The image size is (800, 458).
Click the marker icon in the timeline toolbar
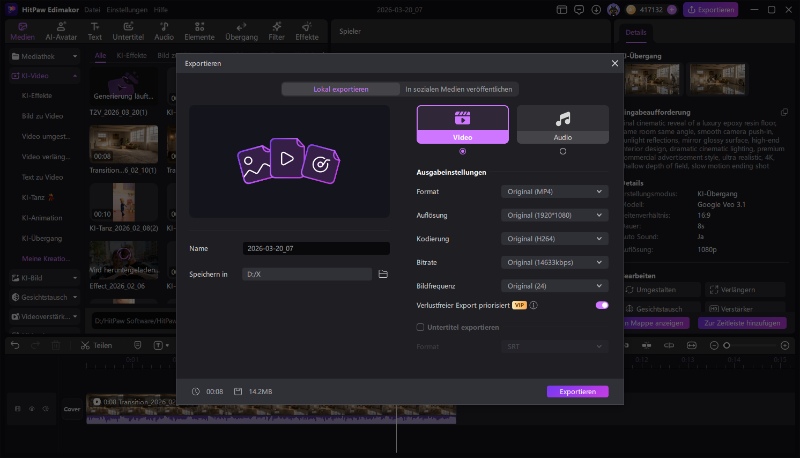pyautogui.click(x=137, y=345)
